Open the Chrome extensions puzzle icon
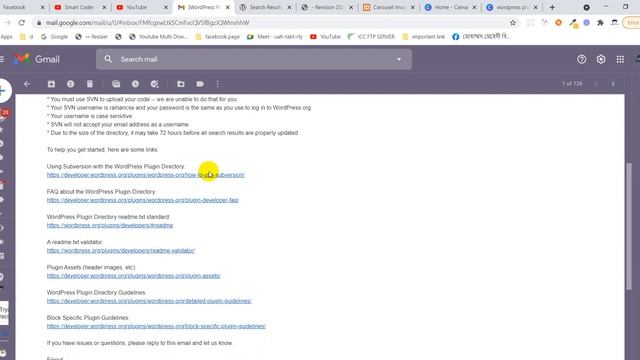Screen dimensions: 640x360 coord(600,23)
